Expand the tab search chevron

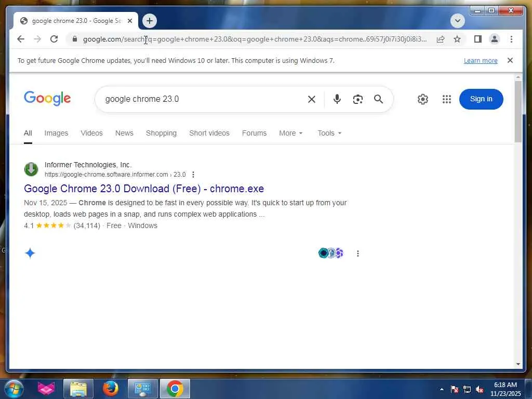pyautogui.click(x=457, y=21)
